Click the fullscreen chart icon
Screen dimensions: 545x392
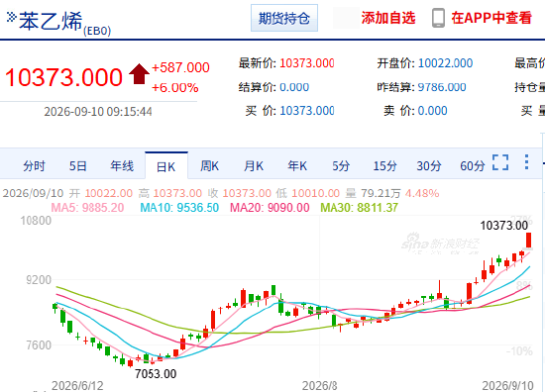[x=500, y=162]
